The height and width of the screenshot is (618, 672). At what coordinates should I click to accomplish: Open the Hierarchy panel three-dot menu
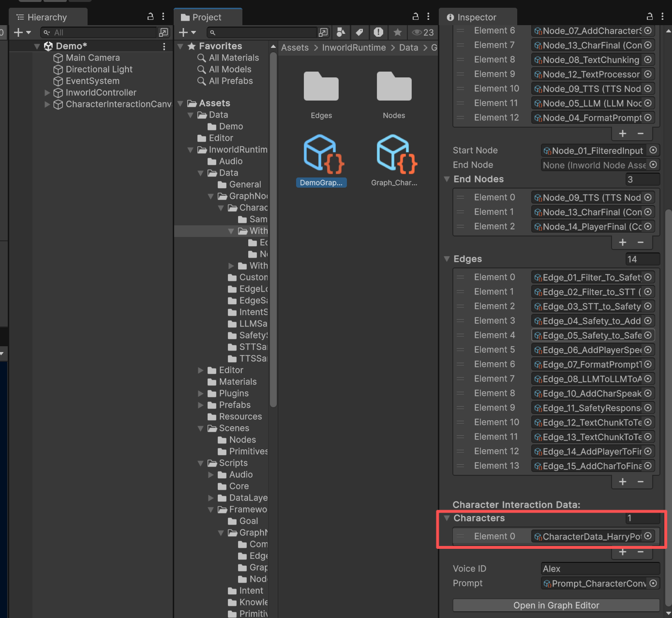pyautogui.click(x=163, y=16)
